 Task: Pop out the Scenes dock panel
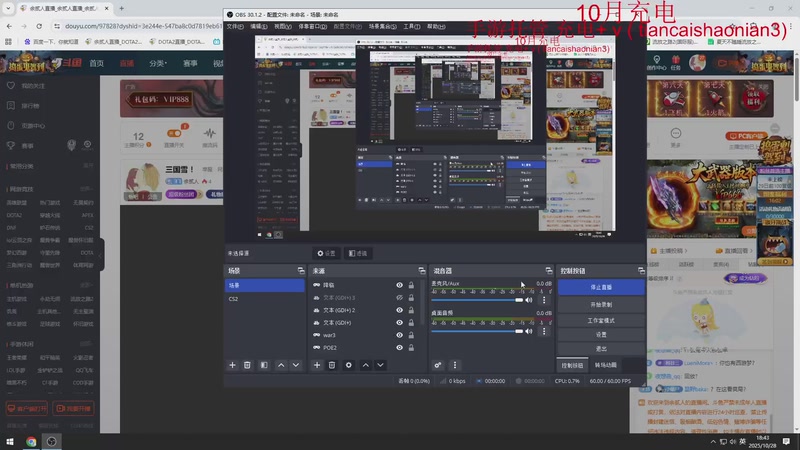pyautogui.click(x=301, y=270)
